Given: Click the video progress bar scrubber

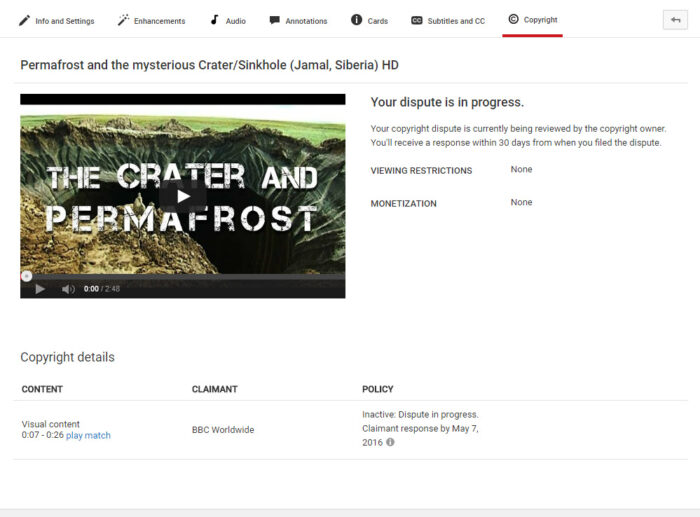Looking at the screenshot, I should 27,276.
